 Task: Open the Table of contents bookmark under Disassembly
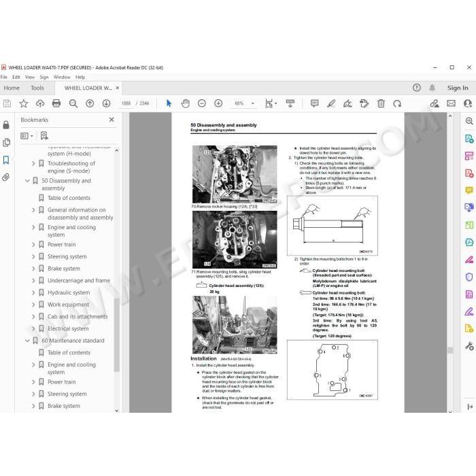click(69, 198)
